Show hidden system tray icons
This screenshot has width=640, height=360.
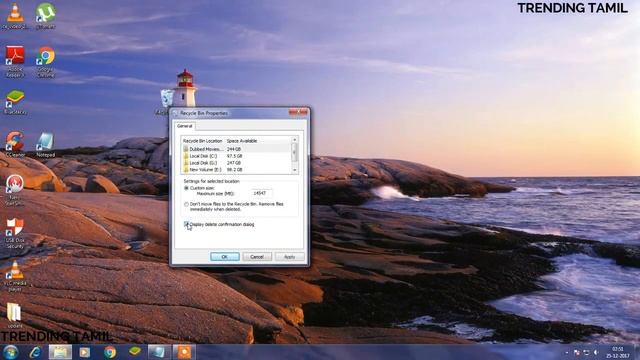coord(567,352)
